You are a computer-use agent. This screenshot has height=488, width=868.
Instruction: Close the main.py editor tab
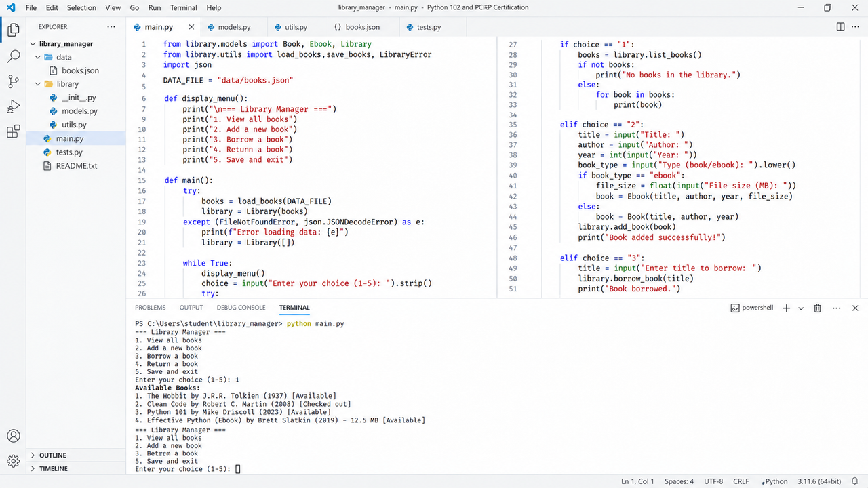tap(191, 27)
